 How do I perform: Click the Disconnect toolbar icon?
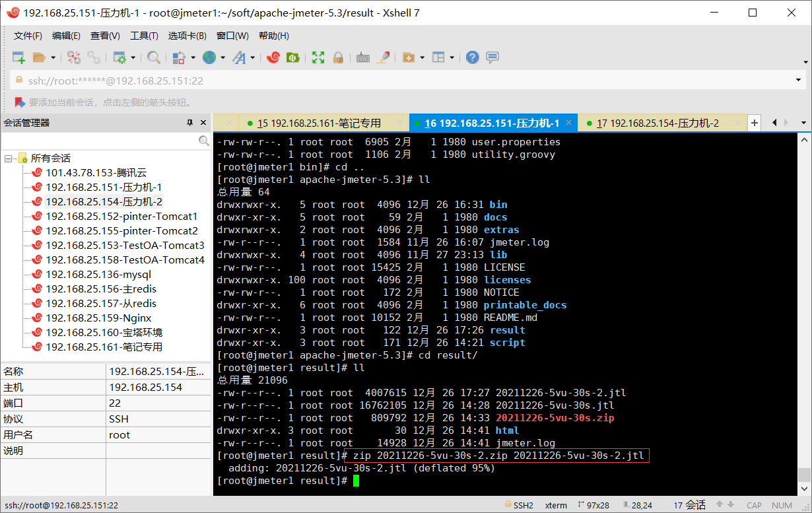pyautogui.click(x=73, y=58)
